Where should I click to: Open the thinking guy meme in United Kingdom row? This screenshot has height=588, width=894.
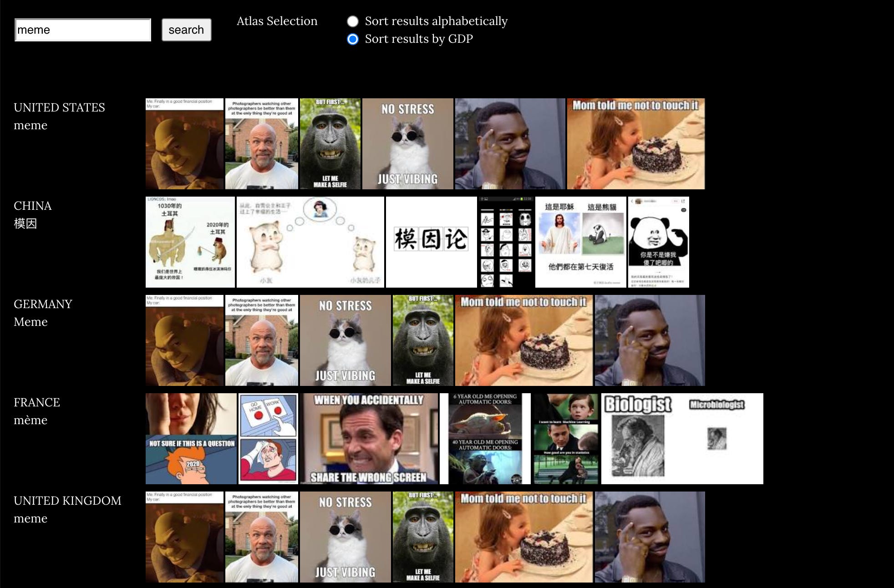click(650, 537)
